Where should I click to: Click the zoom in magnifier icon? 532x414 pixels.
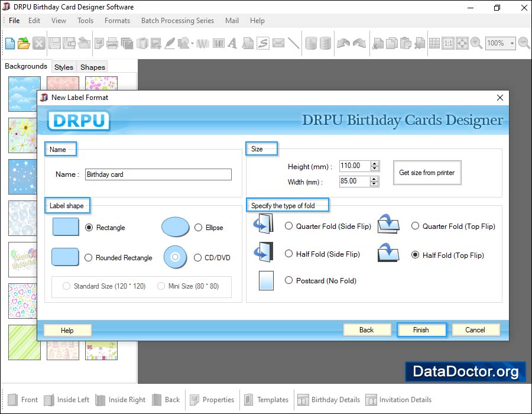(476, 43)
